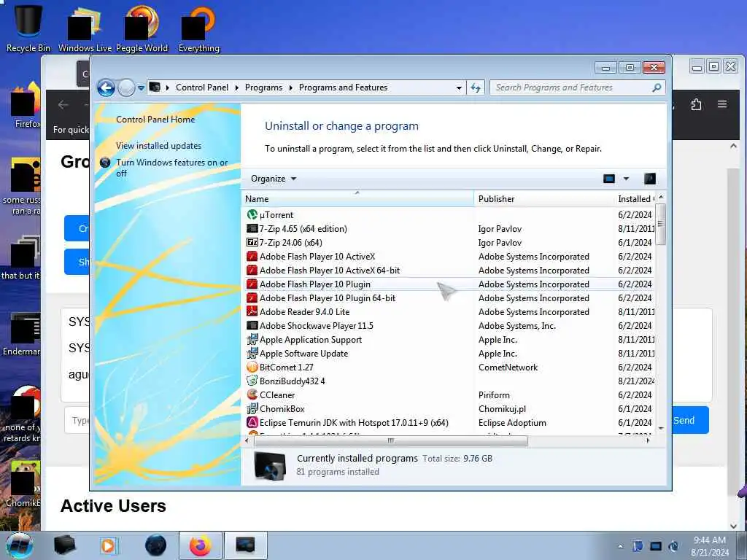
Task: Click Eclipse Adoptium publisher cell
Action: click(512, 422)
